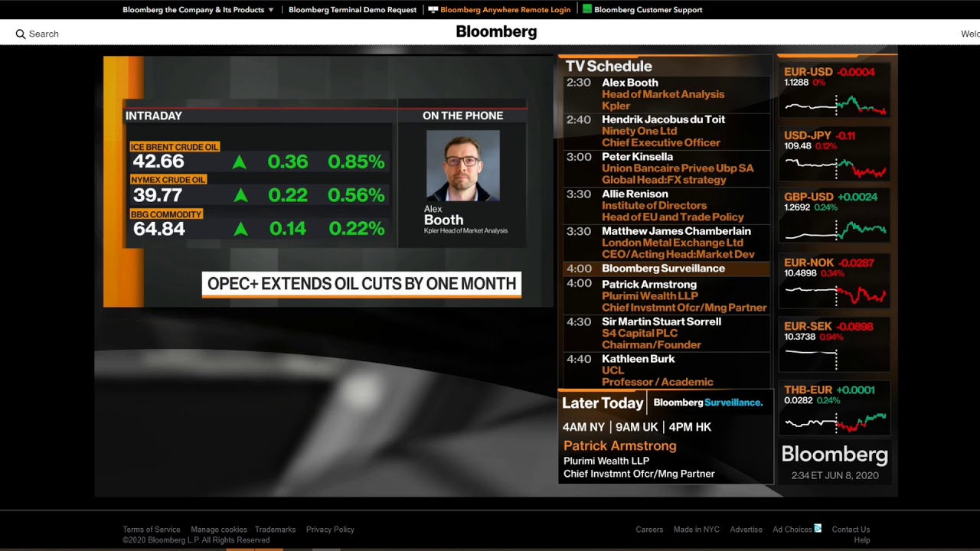Click ICE Brent Crude Oil price 42.66
Screen dimensions: 980x551
click(158, 161)
